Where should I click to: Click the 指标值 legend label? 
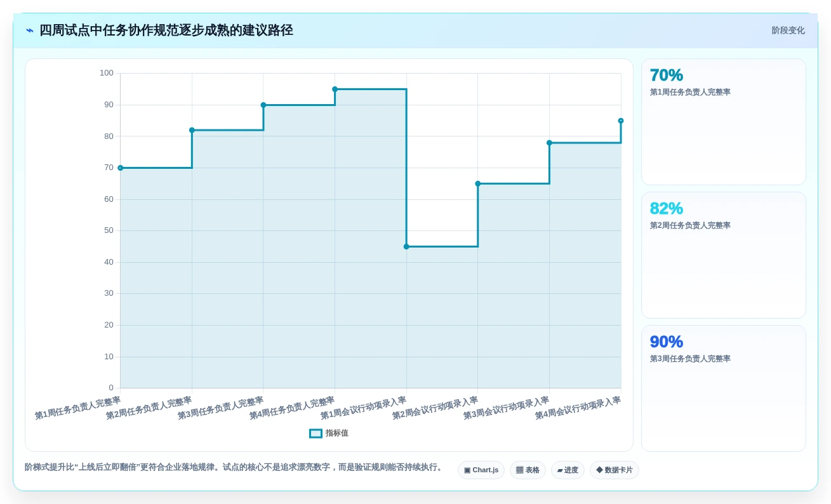click(x=337, y=434)
